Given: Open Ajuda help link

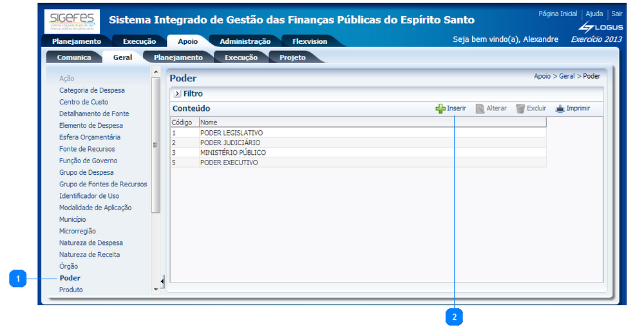Looking at the screenshot, I should point(594,14).
